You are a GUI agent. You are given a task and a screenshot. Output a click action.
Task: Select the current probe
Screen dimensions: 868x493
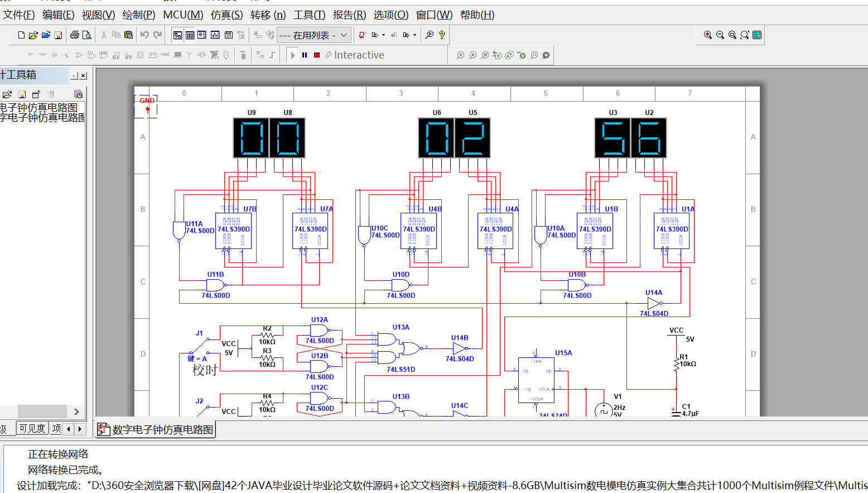tap(472, 55)
